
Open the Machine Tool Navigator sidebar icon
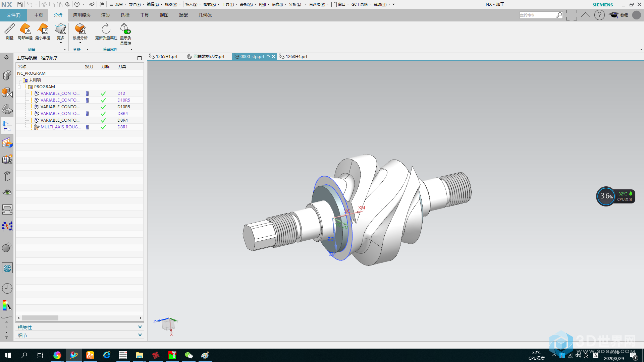tap(7, 159)
